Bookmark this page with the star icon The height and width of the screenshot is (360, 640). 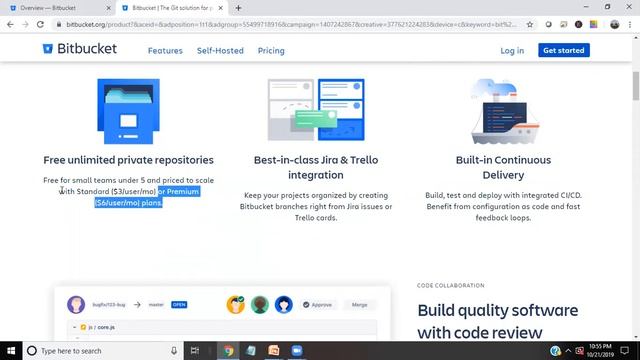530,24
